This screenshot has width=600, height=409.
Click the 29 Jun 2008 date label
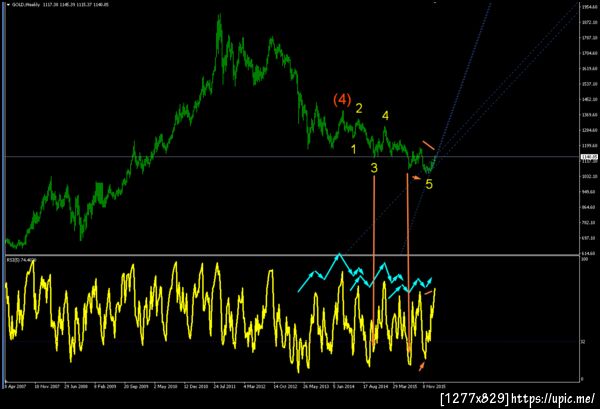[76, 386]
